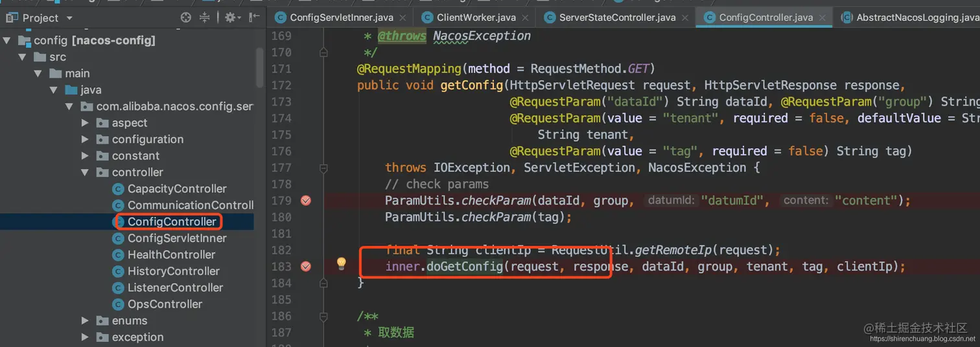Image resolution: width=980 pixels, height=347 pixels.
Task: Expand the constant package arrow
Action: tap(85, 156)
